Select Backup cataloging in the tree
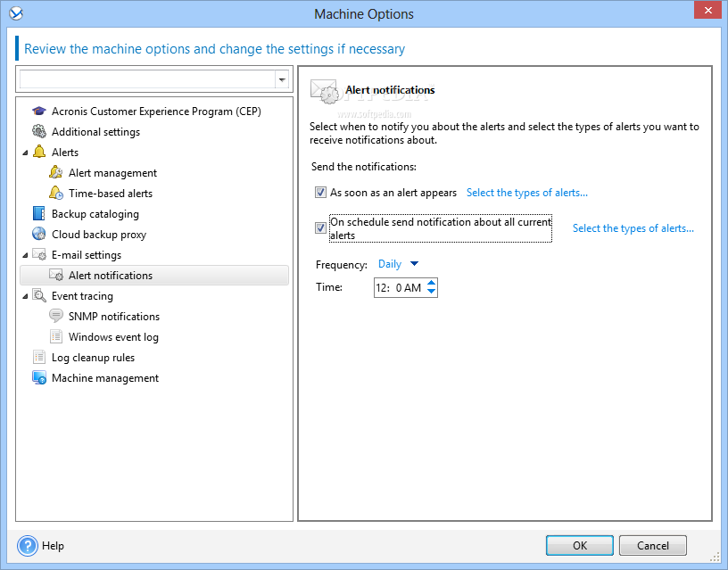 coord(95,214)
